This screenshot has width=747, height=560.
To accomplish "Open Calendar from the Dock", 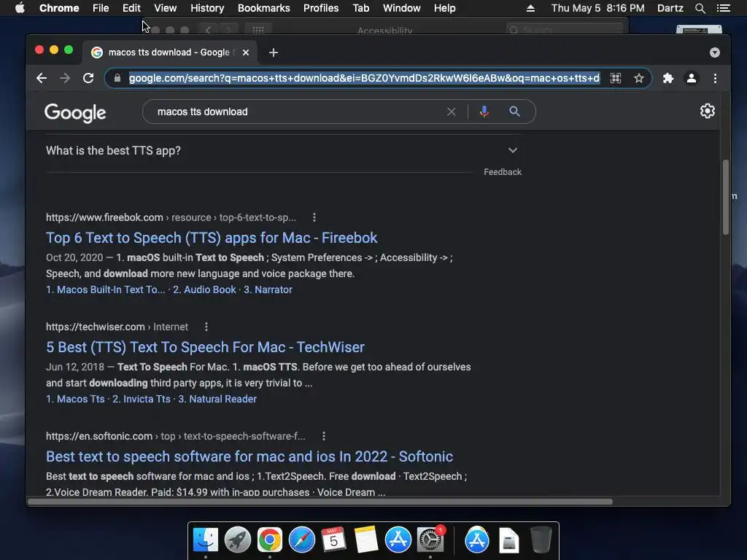I will point(333,540).
